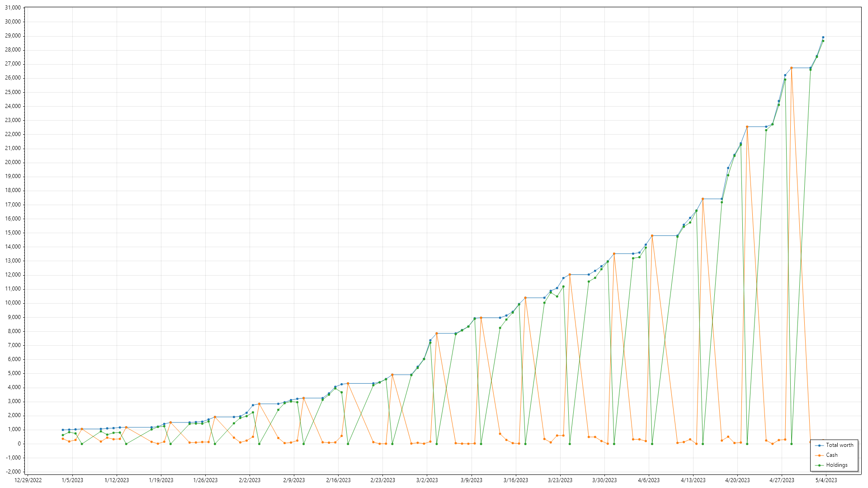This screenshot has width=868, height=488.
Task: Click the 0 y-axis label
Action: (19, 444)
